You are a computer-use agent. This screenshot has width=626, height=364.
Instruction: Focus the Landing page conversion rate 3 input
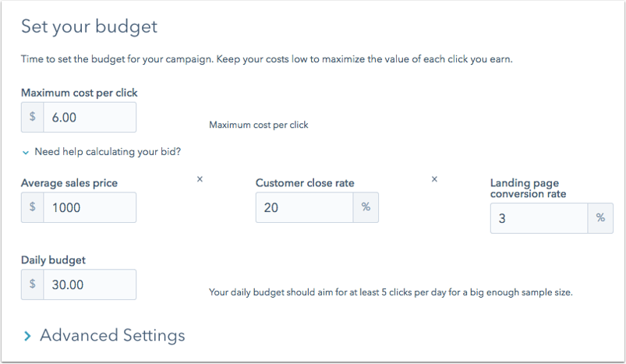(x=539, y=218)
